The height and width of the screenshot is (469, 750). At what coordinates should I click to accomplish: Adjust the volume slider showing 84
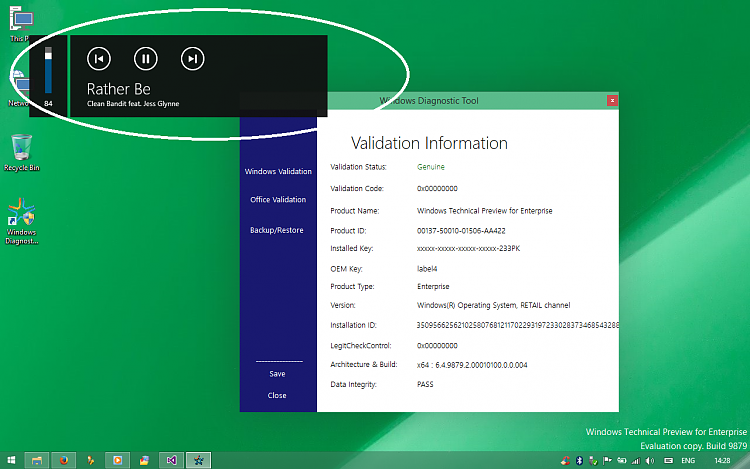(48, 70)
